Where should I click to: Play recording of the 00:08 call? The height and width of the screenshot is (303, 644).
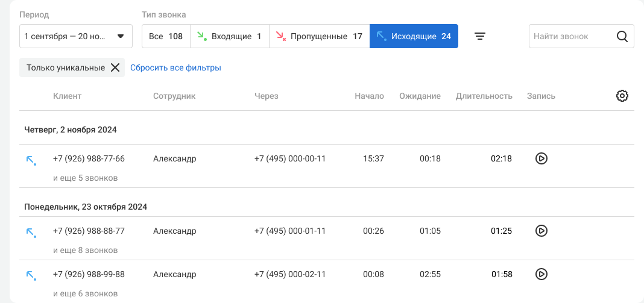tap(541, 274)
